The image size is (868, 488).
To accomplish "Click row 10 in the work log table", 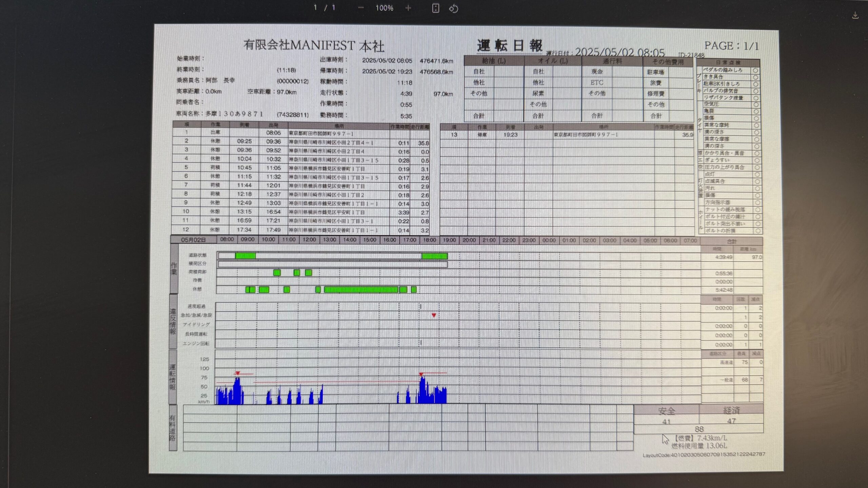I will (x=300, y=212).
